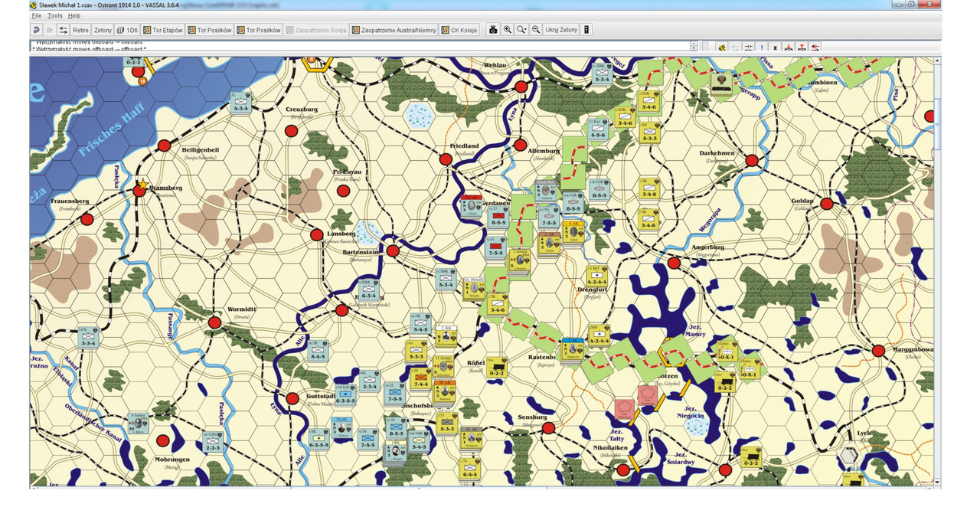Click the Bartenstein city red dot

pos(393,250)
